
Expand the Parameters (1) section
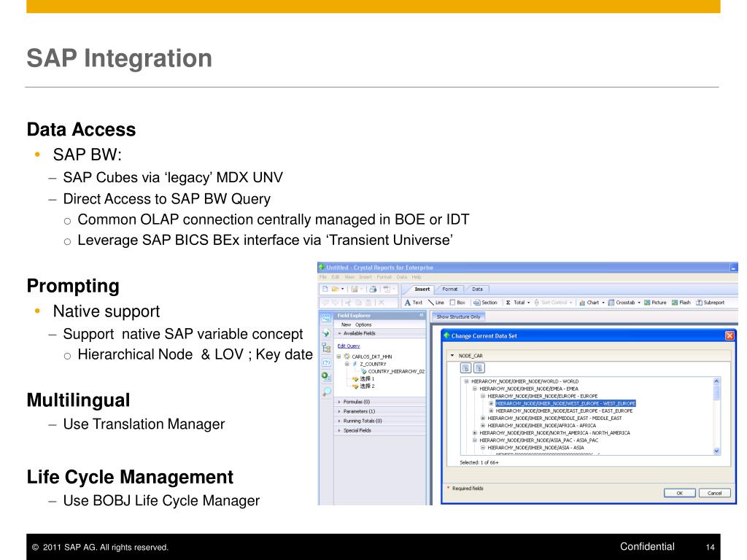pos(339,411)
